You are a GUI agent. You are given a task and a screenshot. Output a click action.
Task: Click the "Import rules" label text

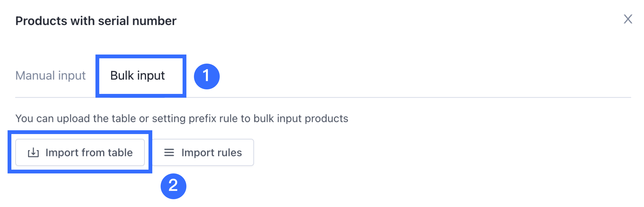212,153
